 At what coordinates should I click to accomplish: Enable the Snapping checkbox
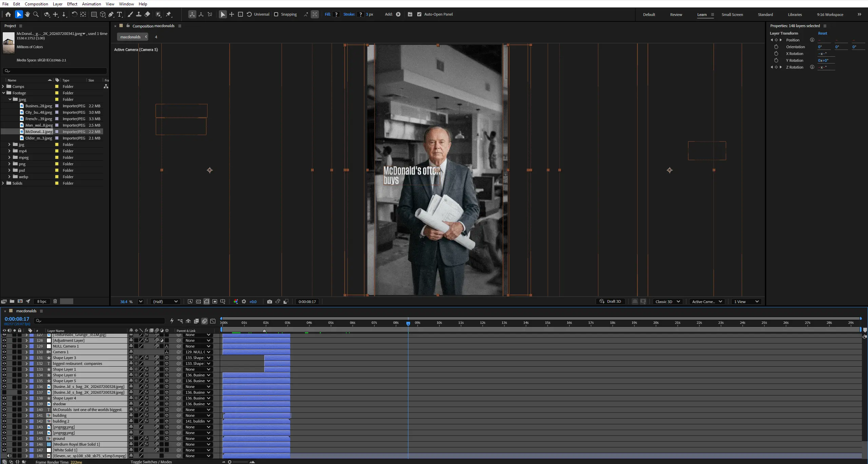coord(276,14)
